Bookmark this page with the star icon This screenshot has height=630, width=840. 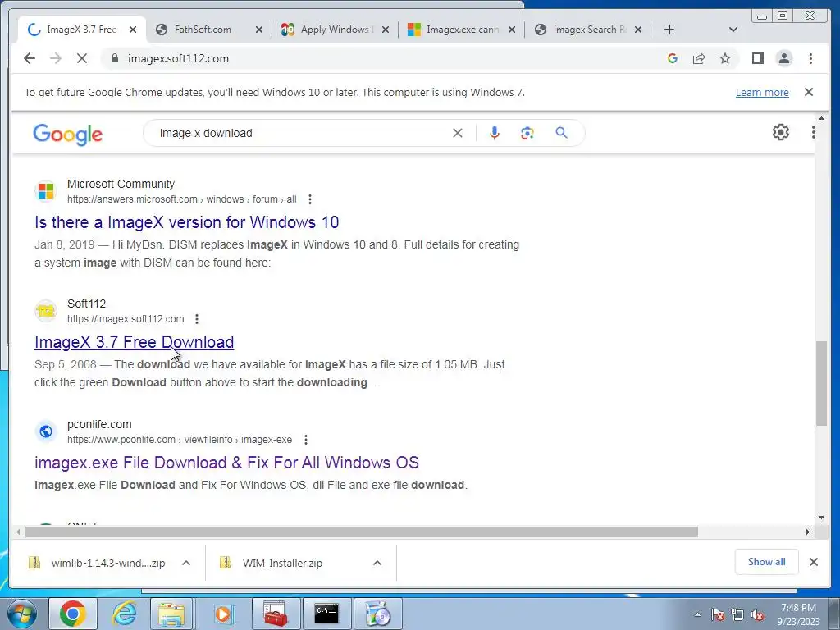[725, 58]
